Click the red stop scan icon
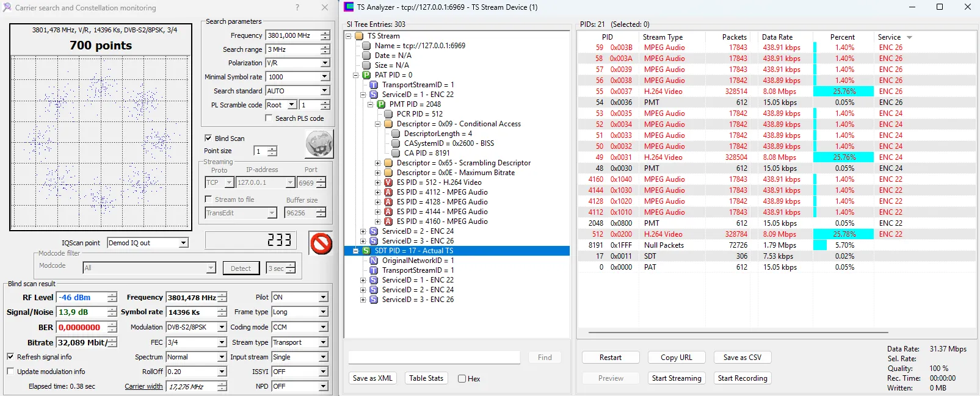980x396 pixels. (321, 243)
